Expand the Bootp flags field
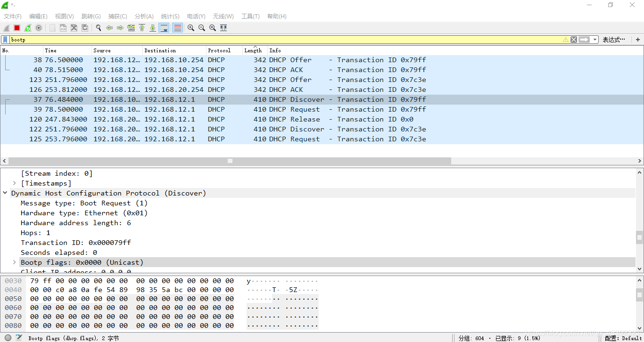 pyautogui.click(x=15, y=262)
